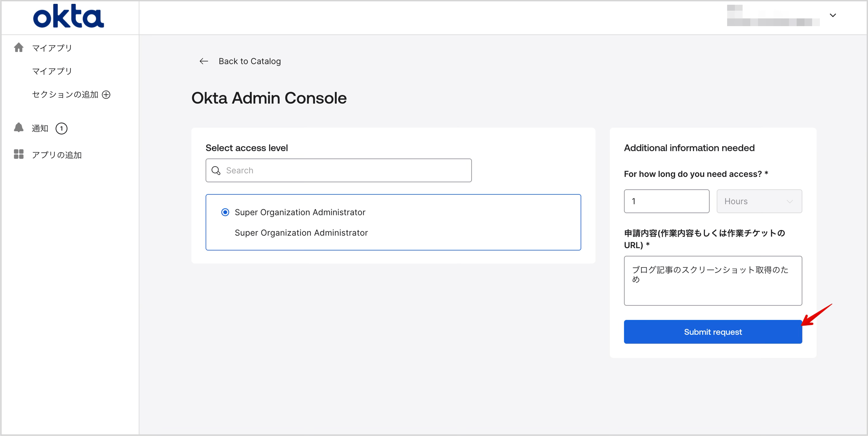Click the magnifier icon in the search box
Screen dimensions: 868x436
click(x=216, y=170)
